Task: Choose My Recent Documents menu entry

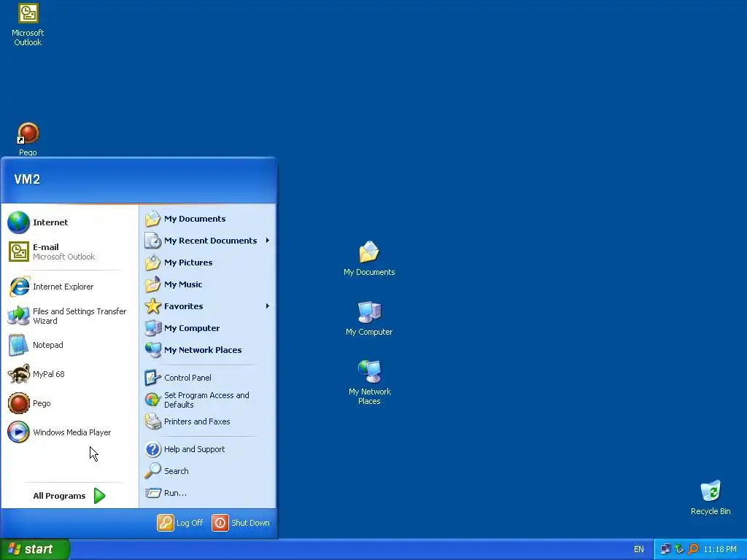Action: [207, 241]
